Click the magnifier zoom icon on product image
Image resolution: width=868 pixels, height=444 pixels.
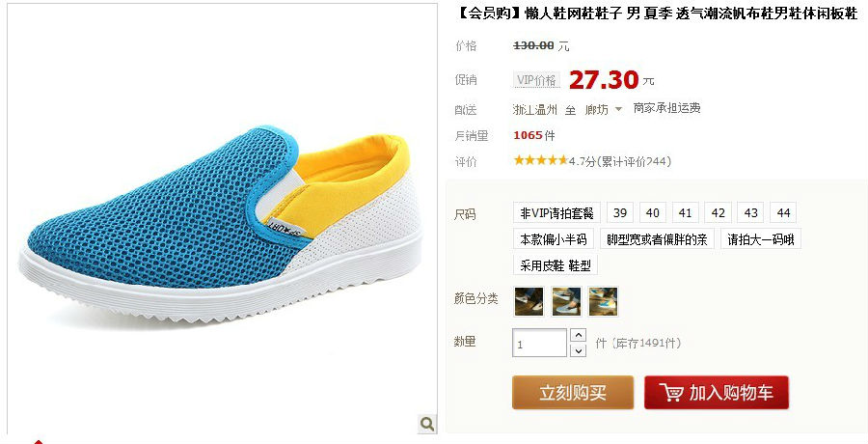427,424
